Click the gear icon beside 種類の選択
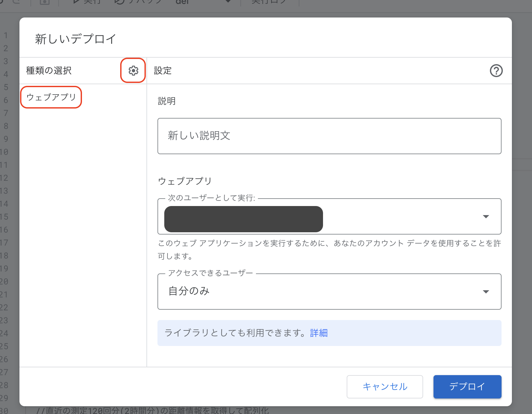Viewport: 532px width, 414px height. (133, 71)
